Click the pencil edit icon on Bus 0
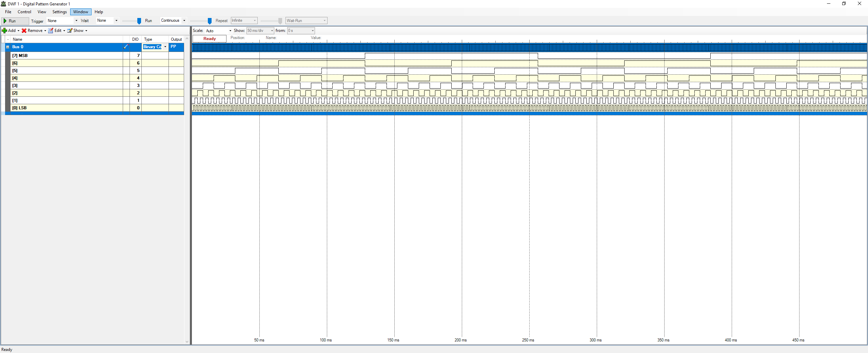868x353 pixels. (x=126, y=47)
